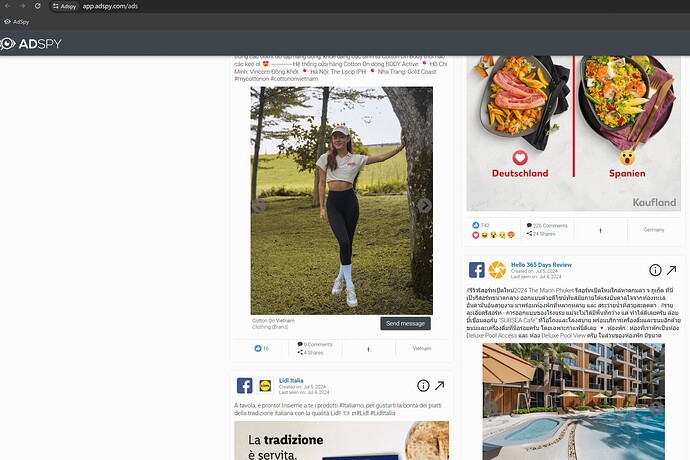Image resolution: width=690 pixels, height=460 pixels.
Task: Go to previous image in resort ad
Action: pyautogui.click(x=490, y=408)
